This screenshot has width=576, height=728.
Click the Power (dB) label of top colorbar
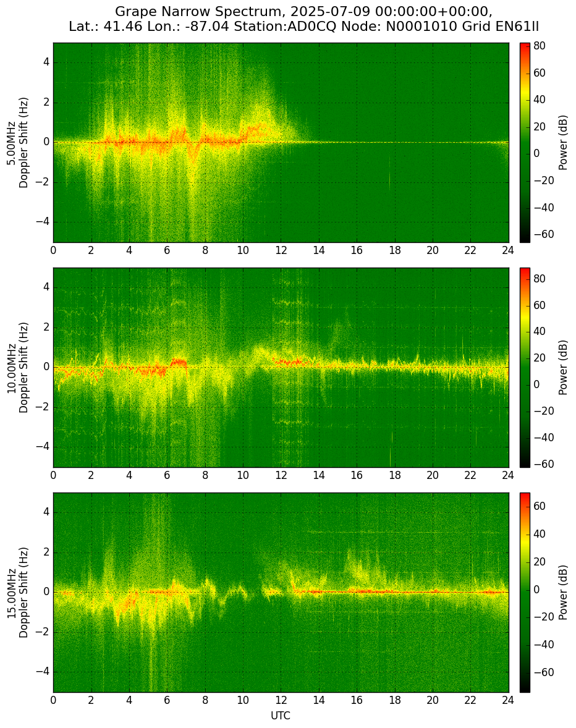point(563,143)
